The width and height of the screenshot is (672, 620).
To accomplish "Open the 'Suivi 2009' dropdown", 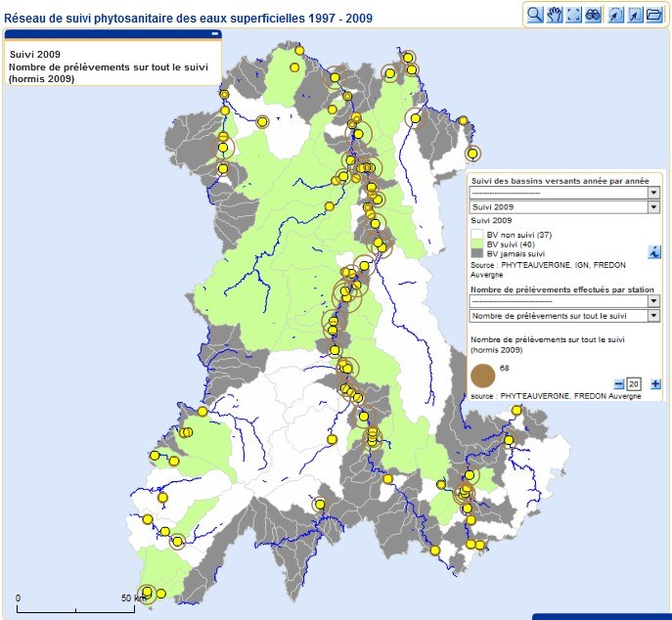I will 653,207.
